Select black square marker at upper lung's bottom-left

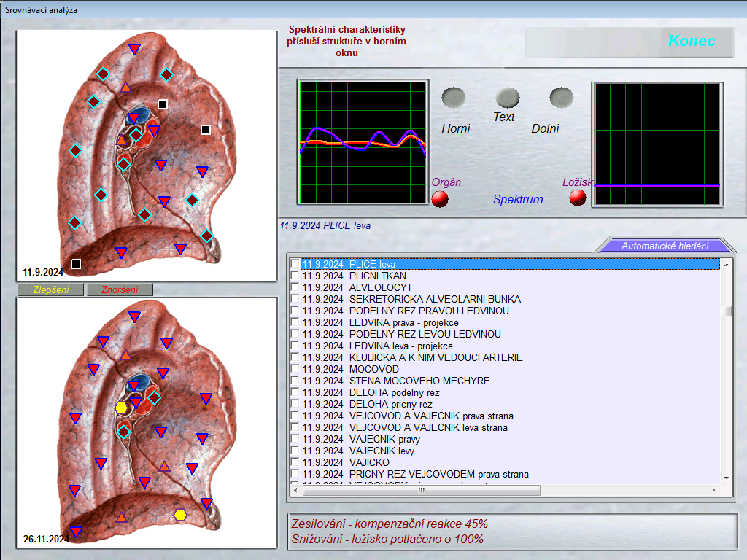tap(76, 263)
